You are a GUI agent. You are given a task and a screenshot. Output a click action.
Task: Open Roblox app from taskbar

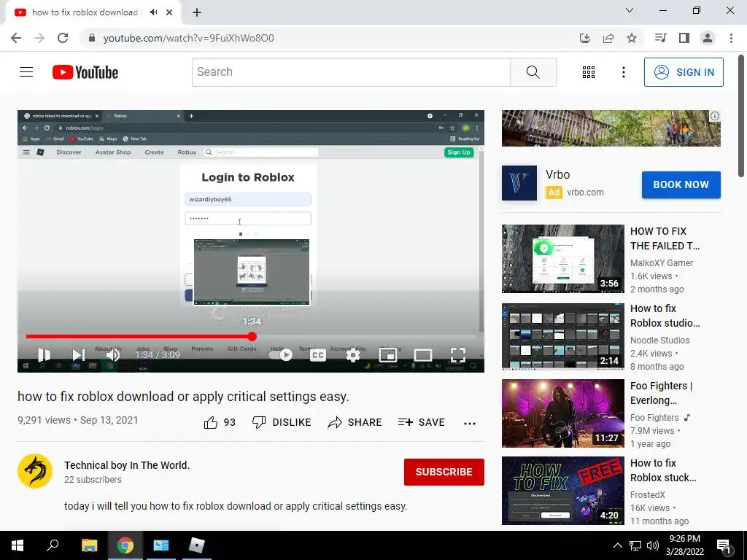(x=196, y=545)
